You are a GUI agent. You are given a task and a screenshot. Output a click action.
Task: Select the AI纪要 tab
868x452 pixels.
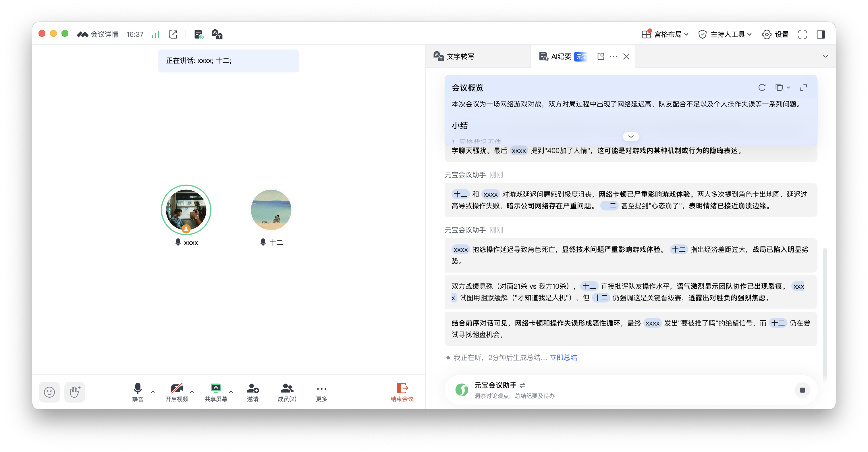tap(561, 56)
